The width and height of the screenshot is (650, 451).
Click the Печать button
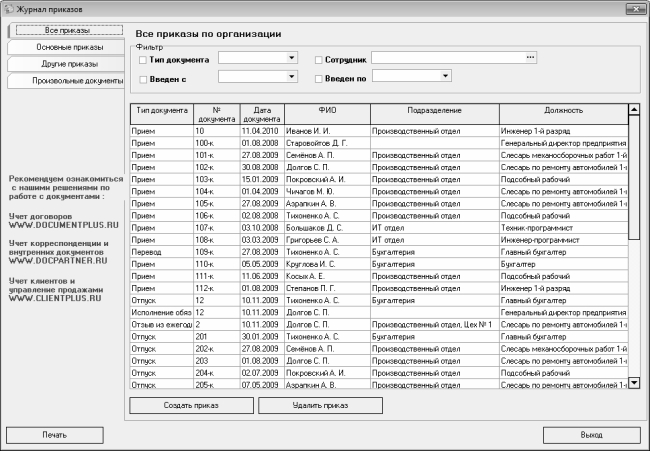54,436
